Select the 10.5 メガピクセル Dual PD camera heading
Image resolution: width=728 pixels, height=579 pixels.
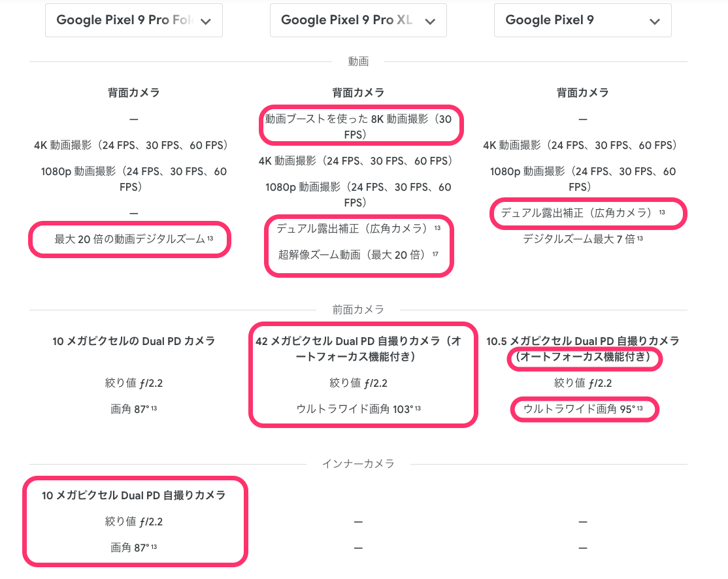click(583, 349)
